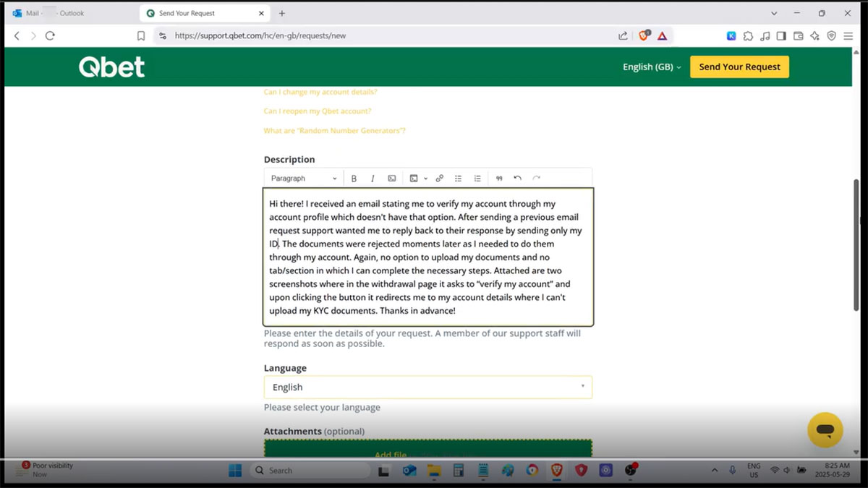Undo last edit in description editor
Image resolution: width=868 pixels, height=488 pixels.
(517, 179)
